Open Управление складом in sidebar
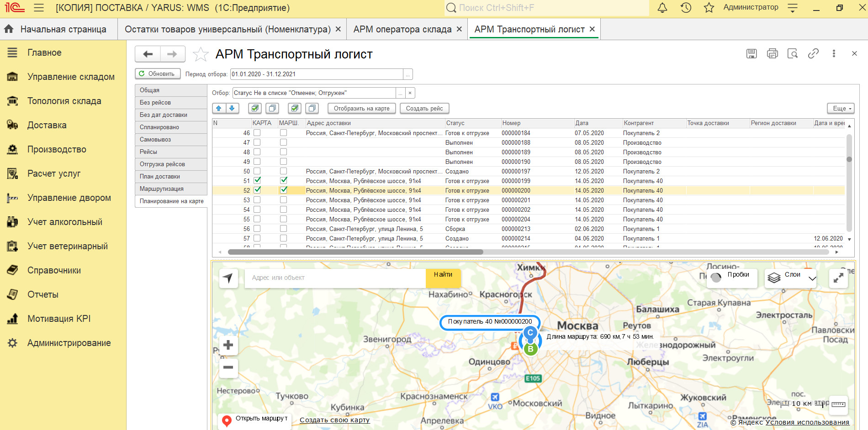The width and height of the screenshot is (868, 430). pyautogui.click(x=71, y=77)
